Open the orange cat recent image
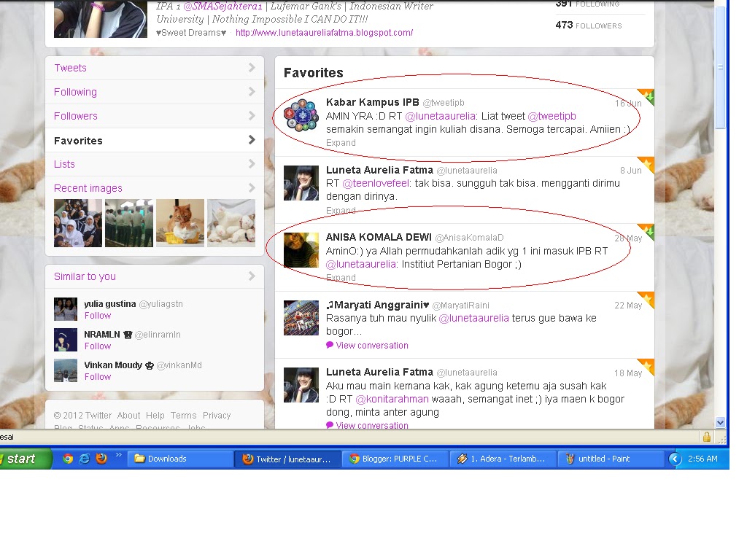747x560 pixels. [x=180, y=223]
